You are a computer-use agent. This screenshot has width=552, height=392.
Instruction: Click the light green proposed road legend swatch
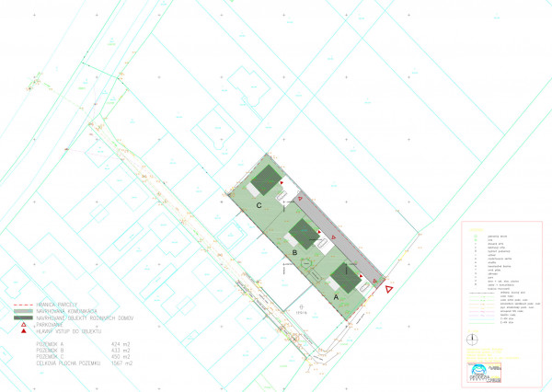pos(23,311)
